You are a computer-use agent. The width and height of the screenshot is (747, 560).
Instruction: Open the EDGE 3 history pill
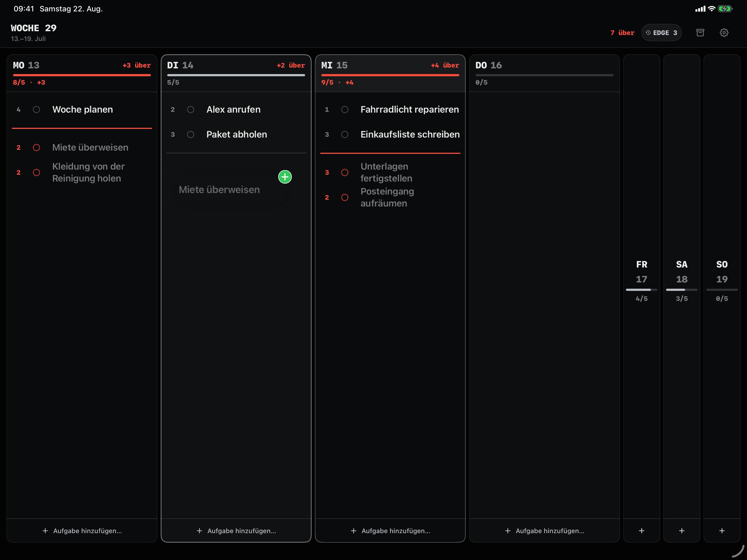click(x=661, y=33)
